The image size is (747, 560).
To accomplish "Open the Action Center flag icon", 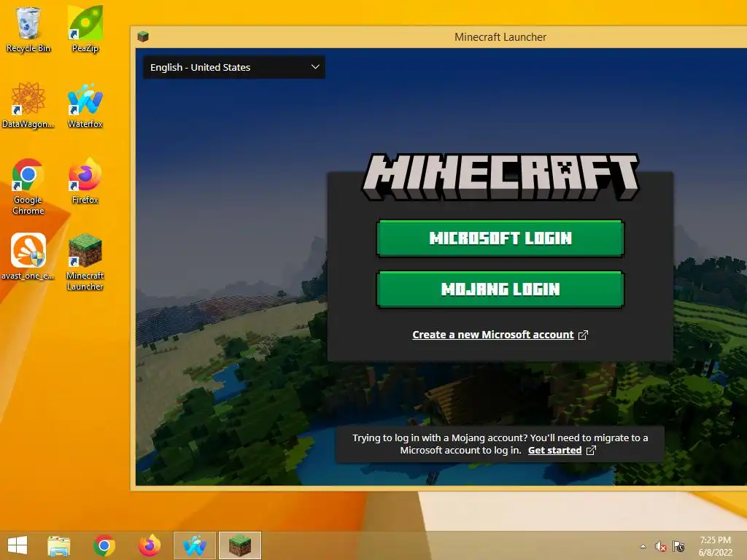I will click(x=678, y=546).
